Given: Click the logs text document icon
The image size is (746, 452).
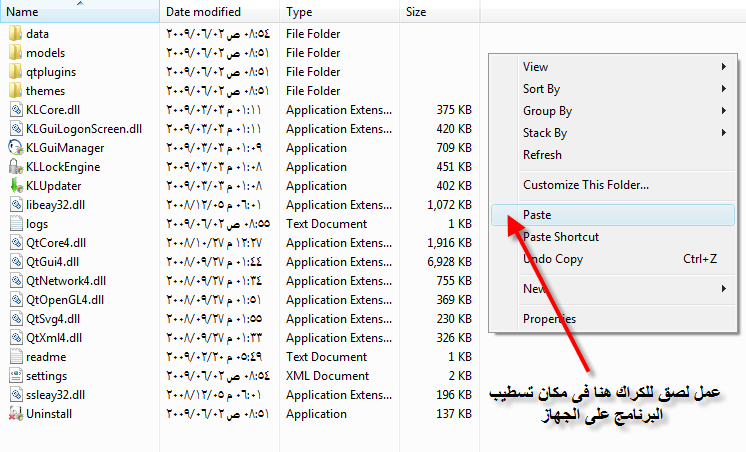Looking at the screenshot, I should coord(16,224).
